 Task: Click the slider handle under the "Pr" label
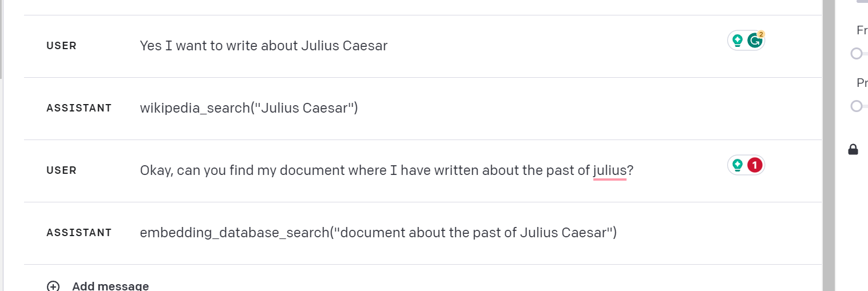(x=856, y=106)
